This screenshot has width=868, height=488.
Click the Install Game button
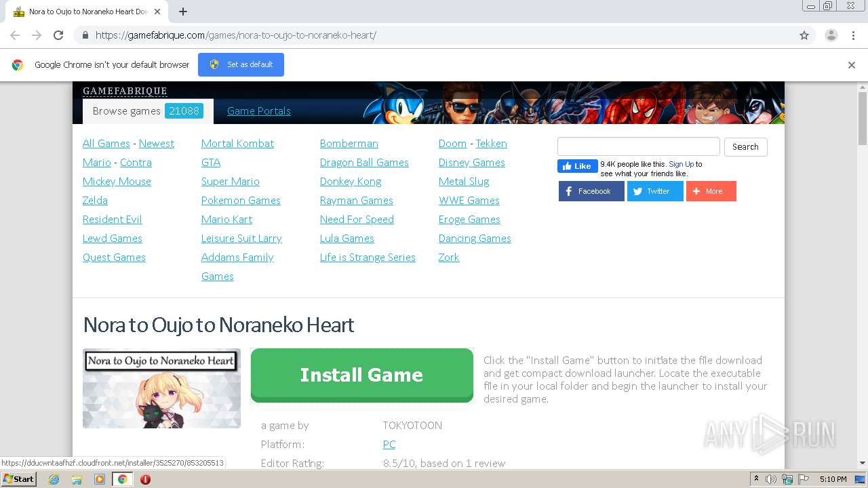362,375
